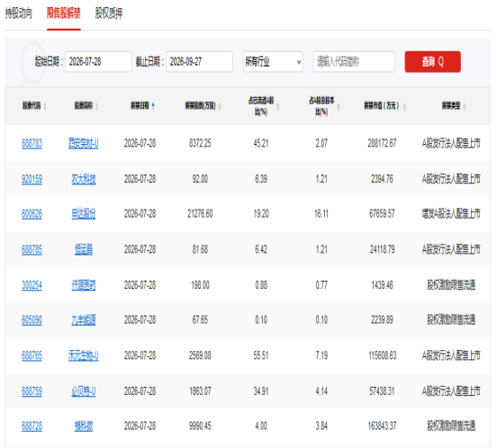This screenshot has height=448, width=497.
Task: Click the stock code or name search box
Action: [354, 62]
